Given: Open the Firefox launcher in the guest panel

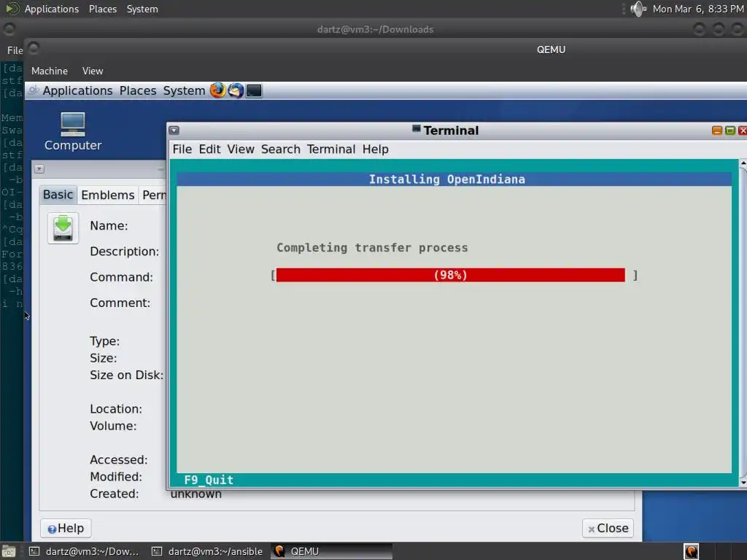Looking at the screenshot, I should [x=217, y=90].
